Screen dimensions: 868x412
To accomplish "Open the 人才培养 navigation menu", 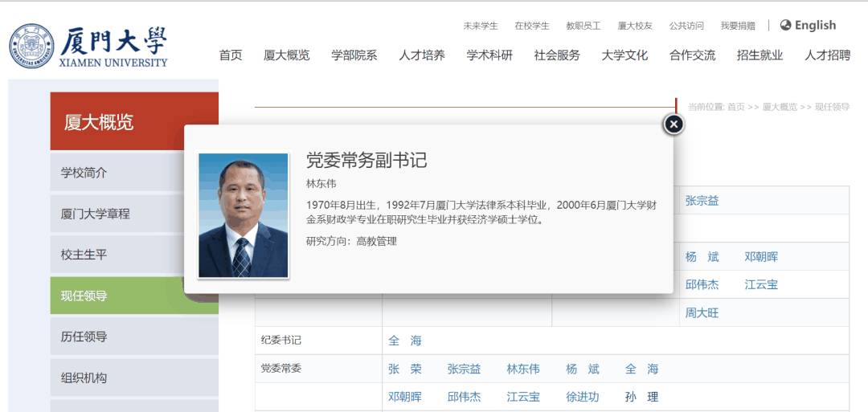I will coord(422,55).
